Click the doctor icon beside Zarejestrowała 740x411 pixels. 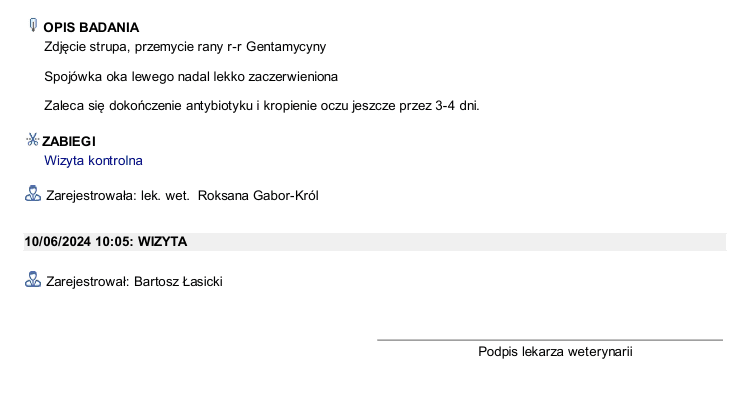pos(33,194)
